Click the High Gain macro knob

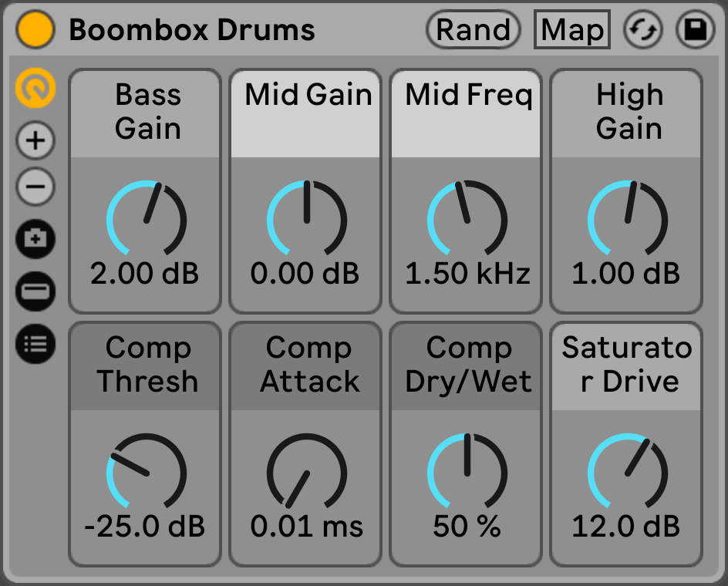point(626,219)
